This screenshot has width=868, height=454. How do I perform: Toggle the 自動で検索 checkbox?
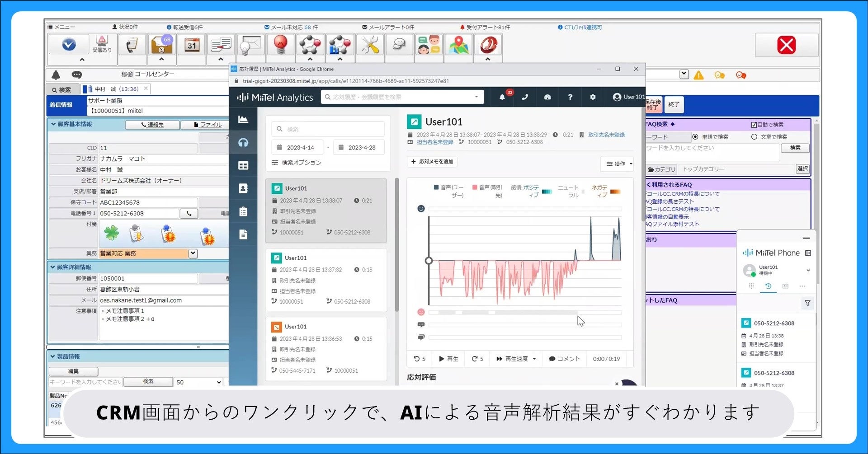pyautogui.click(x=754, y=125)
